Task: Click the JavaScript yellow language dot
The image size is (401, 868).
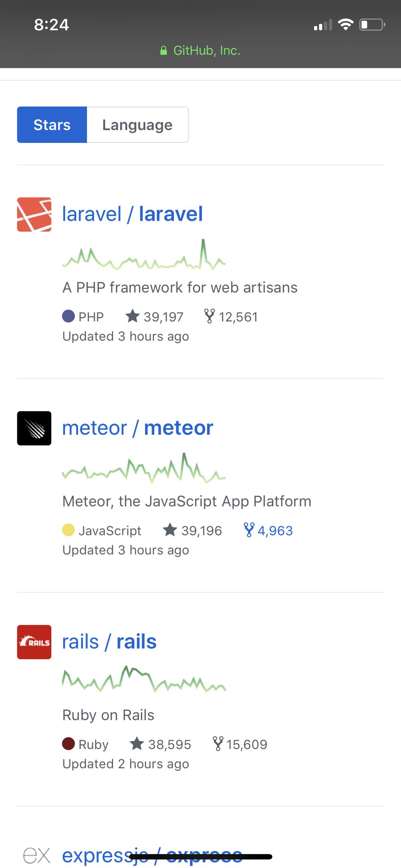Action: [68, 530]
